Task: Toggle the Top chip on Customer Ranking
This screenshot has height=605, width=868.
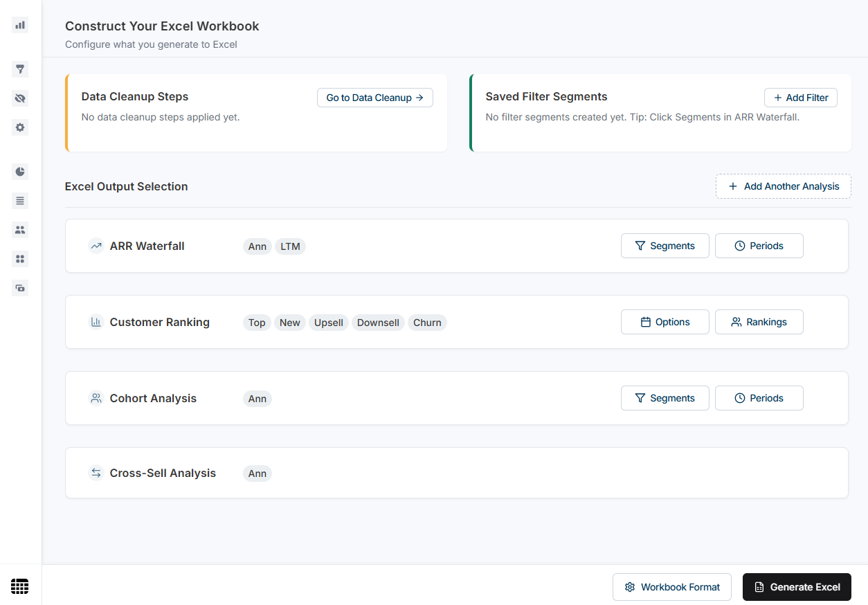Action: (257, 322)
